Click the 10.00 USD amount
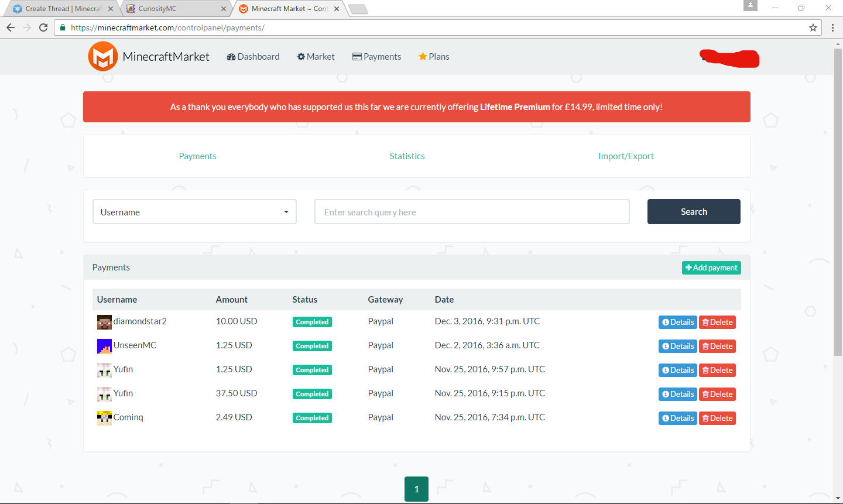Image resolution: width=843 pixels, height=504 pixels. [x=237, y=321]
